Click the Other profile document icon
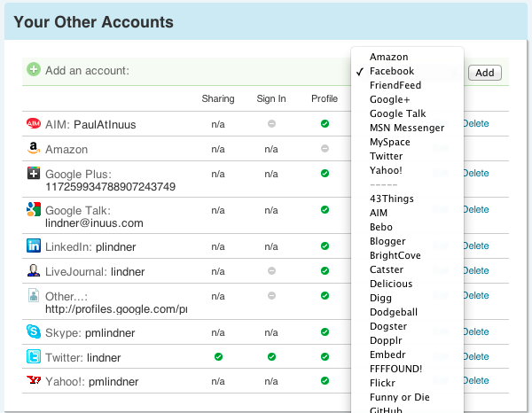 tap(34, 295)
